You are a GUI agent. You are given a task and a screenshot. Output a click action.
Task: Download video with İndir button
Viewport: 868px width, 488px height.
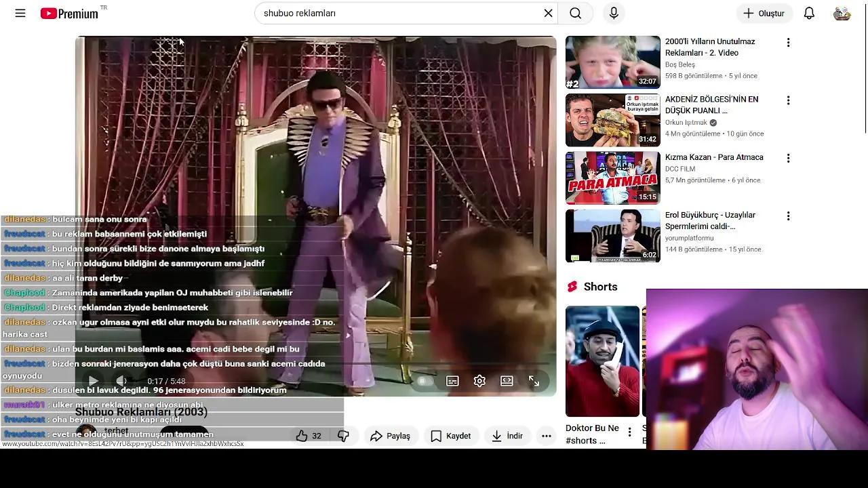[507, 436]
